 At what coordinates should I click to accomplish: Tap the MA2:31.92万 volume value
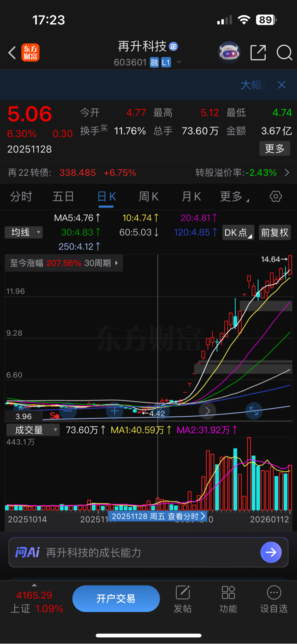coord(207,430)
